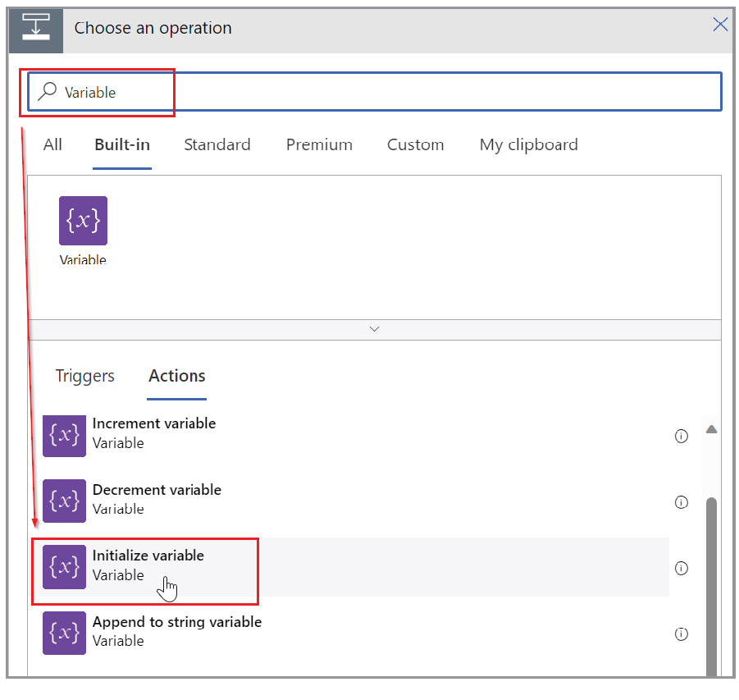Click the Initialize variable action icon
Image resolution: width=739 pixels, height=700 pixels.
pos(64,566)
